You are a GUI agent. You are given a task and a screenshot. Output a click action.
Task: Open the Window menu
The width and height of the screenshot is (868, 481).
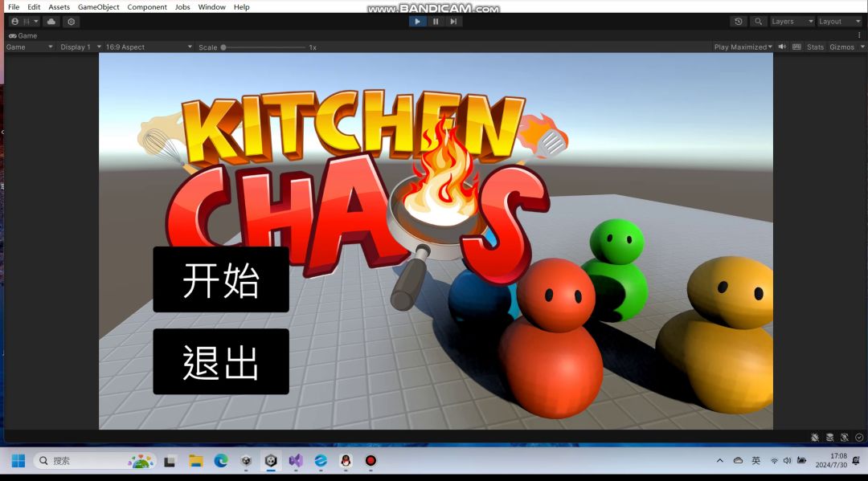[211, 7]
